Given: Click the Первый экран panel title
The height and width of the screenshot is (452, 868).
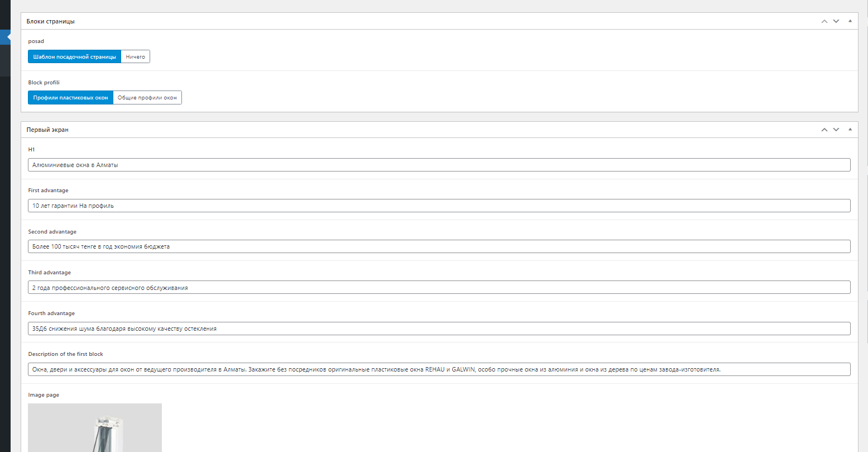Looking at the screenshot, I should pos(48,130).
